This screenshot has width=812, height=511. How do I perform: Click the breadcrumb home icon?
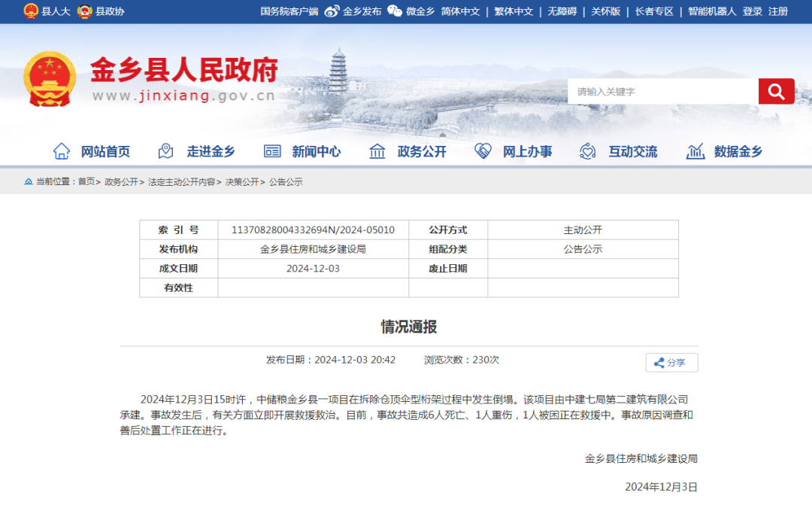[x=29, y=181]
